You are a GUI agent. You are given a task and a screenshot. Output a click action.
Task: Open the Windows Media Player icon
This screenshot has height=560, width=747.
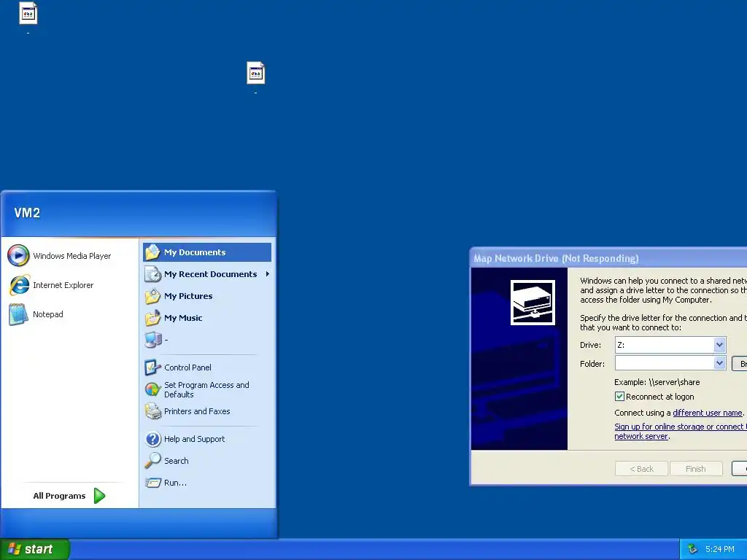click(18, 256)
